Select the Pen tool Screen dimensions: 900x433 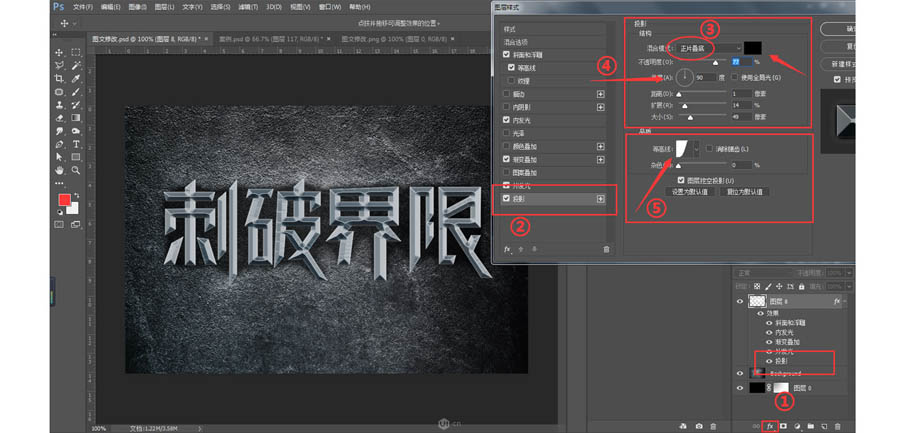pyautogui.click(x=59, y=144)
